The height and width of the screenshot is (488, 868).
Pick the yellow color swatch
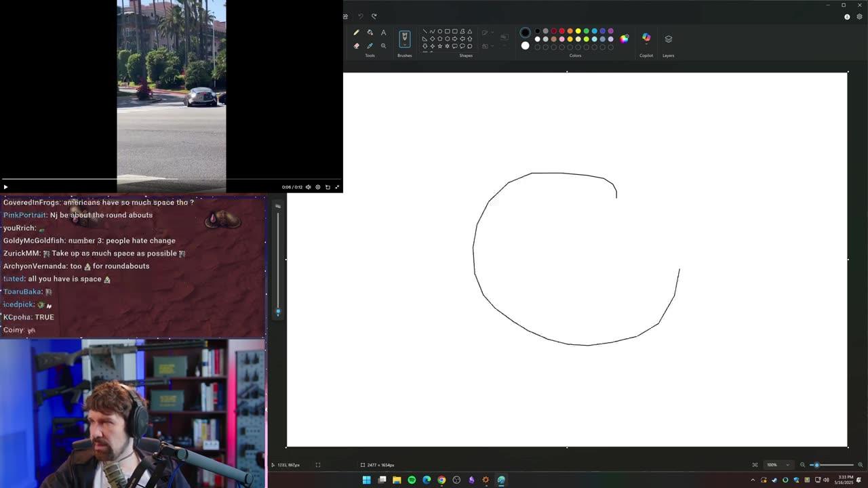click(578, 31)
